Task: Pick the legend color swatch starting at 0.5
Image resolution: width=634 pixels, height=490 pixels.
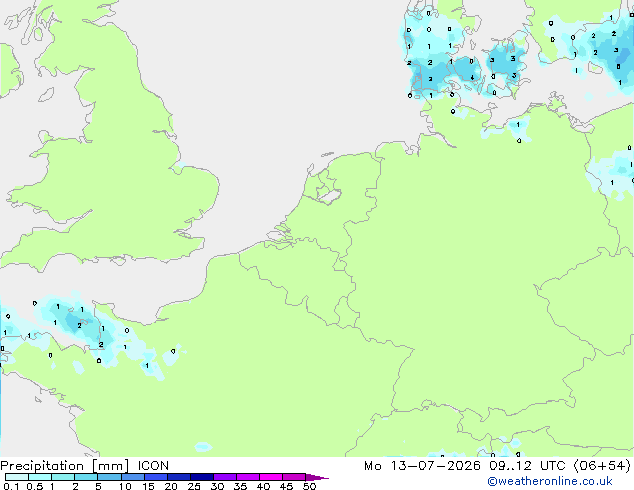Action: point(40,477)
